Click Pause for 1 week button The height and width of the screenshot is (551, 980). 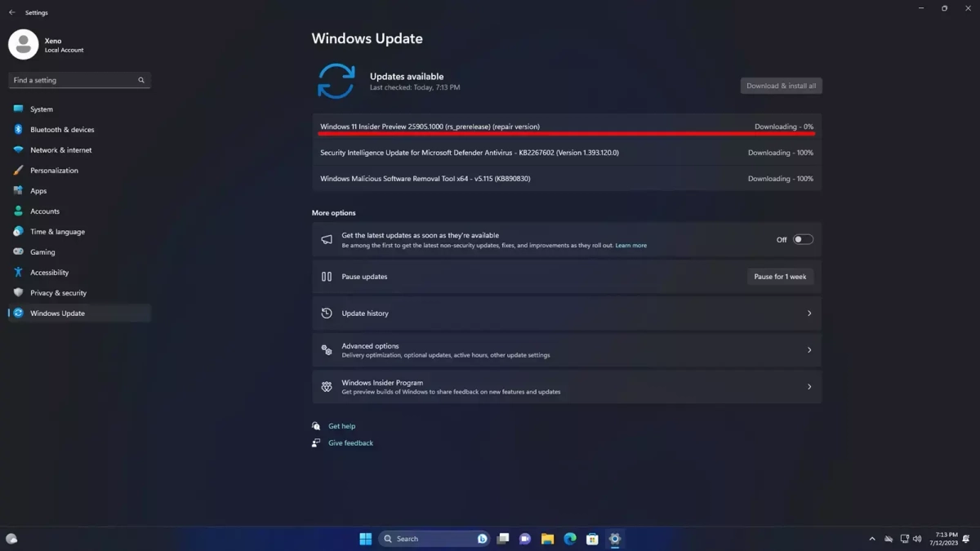tap(780, 277)
